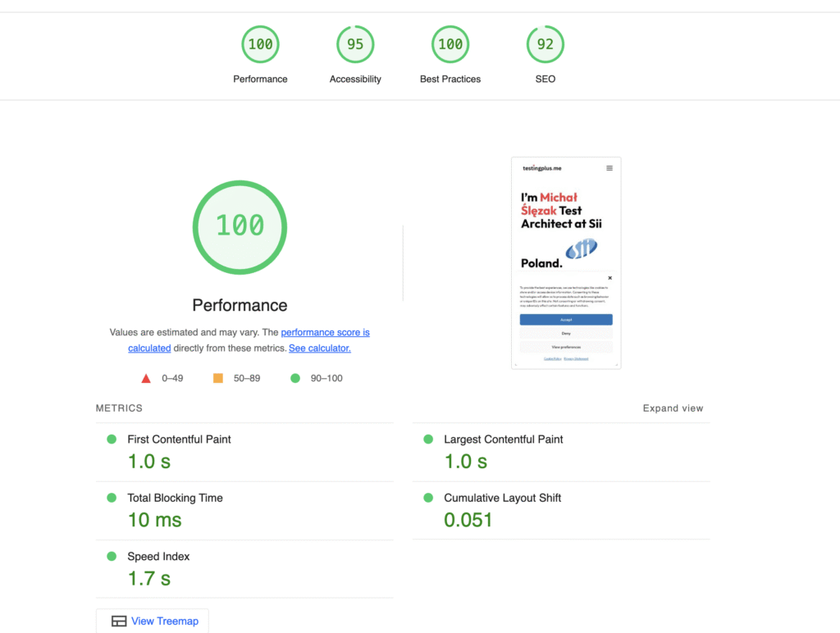This screenshot has height=633, width=840.
Task: Expand the Cumulative Layout Shift metric
Action: coord(502,498)
